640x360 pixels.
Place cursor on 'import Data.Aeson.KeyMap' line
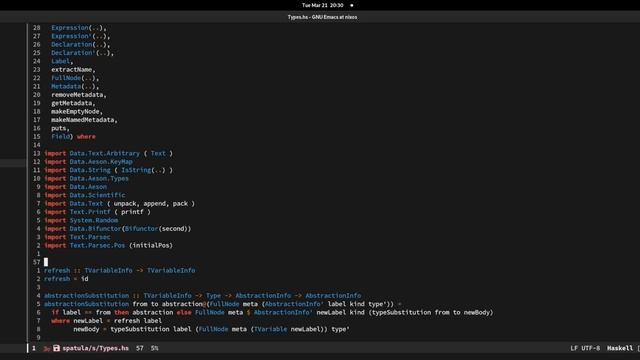pos(88,162)
